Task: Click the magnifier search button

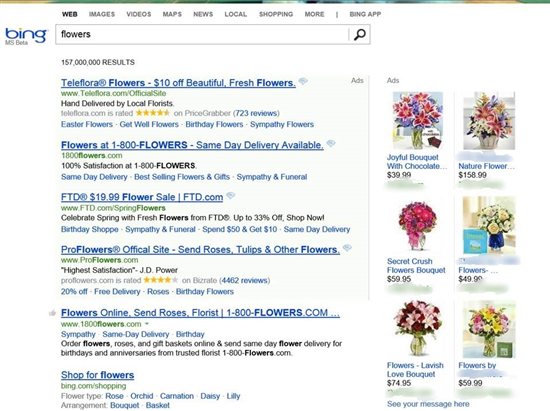Action: pos(360,34)
